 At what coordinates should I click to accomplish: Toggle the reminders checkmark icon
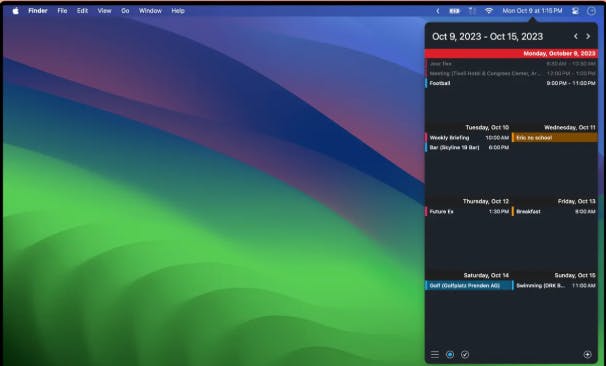pyautogui.click(x=465, y=354)
